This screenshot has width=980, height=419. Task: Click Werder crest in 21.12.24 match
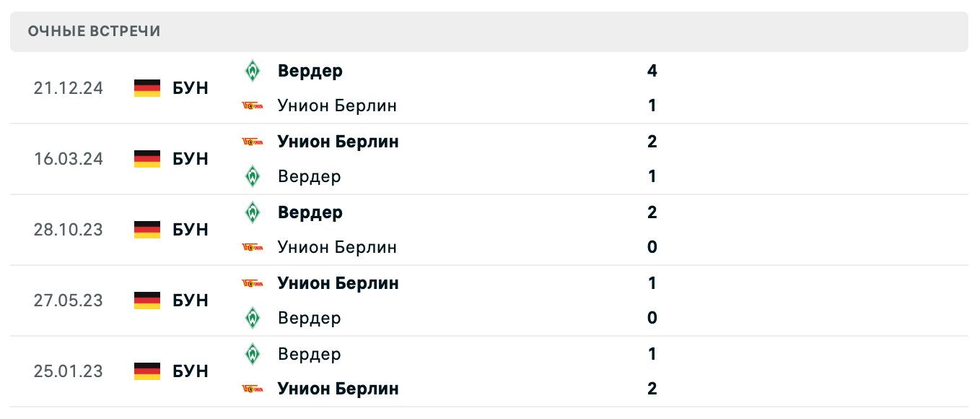252,71
